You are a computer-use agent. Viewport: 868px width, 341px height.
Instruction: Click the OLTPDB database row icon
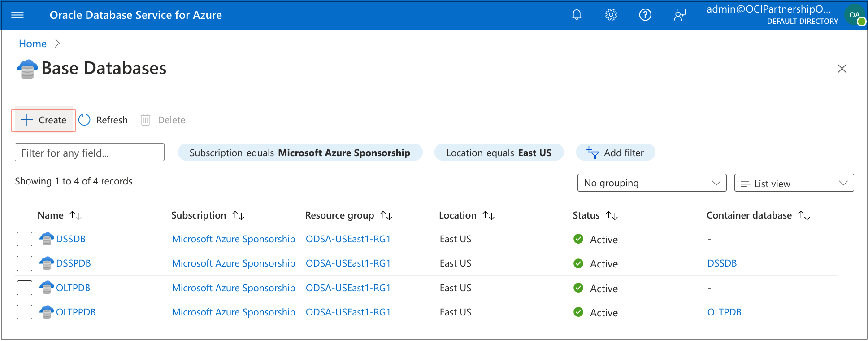(47, 288)
